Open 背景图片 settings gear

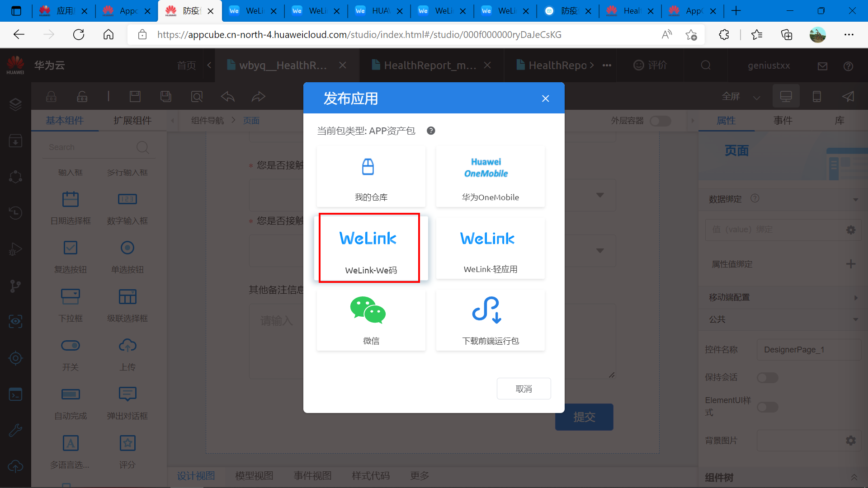[x=850, y=440]
